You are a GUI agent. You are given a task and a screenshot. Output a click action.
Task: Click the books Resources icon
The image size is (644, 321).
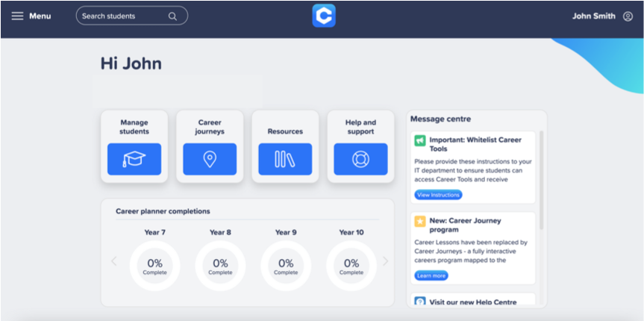[285, 159]
